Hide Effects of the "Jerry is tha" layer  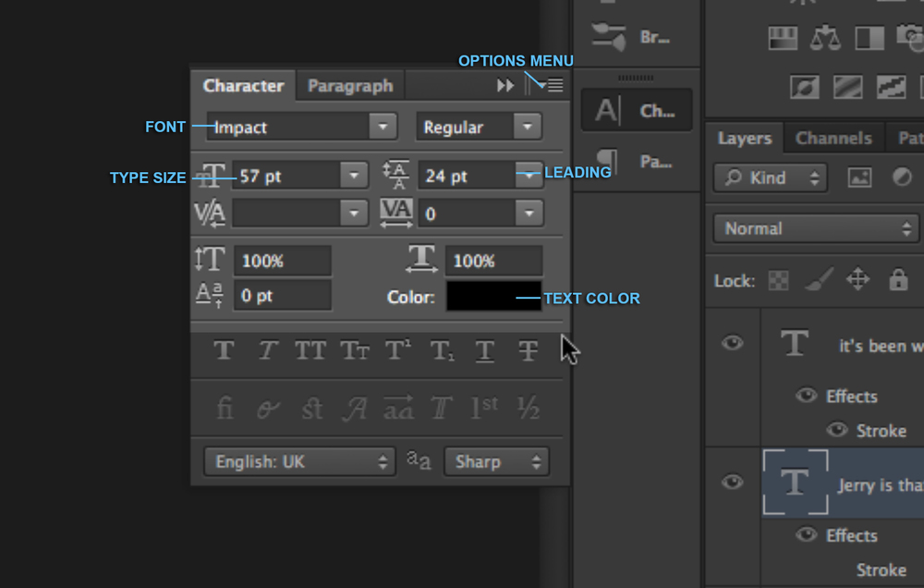click(x=806, y=534)
